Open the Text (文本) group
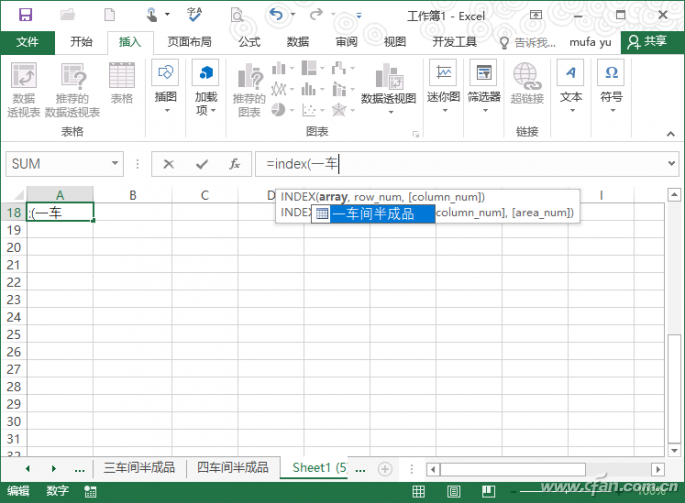 pos(571,87)
